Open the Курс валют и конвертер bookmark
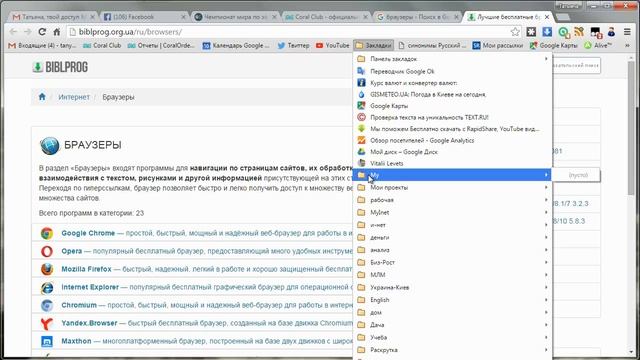The image size is (640, 360). [x=452, y=82]
